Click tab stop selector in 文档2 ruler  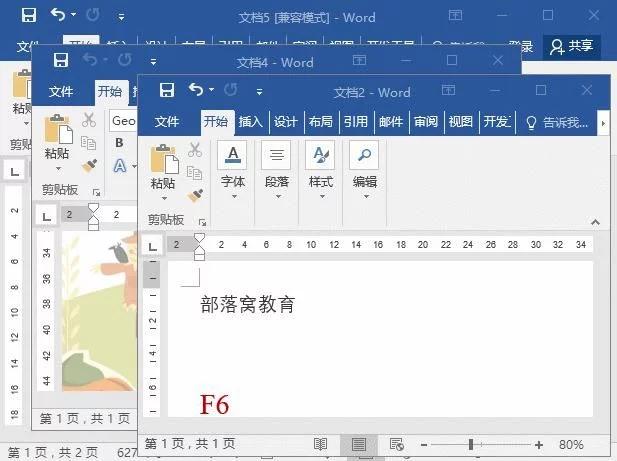coord(152,246)
